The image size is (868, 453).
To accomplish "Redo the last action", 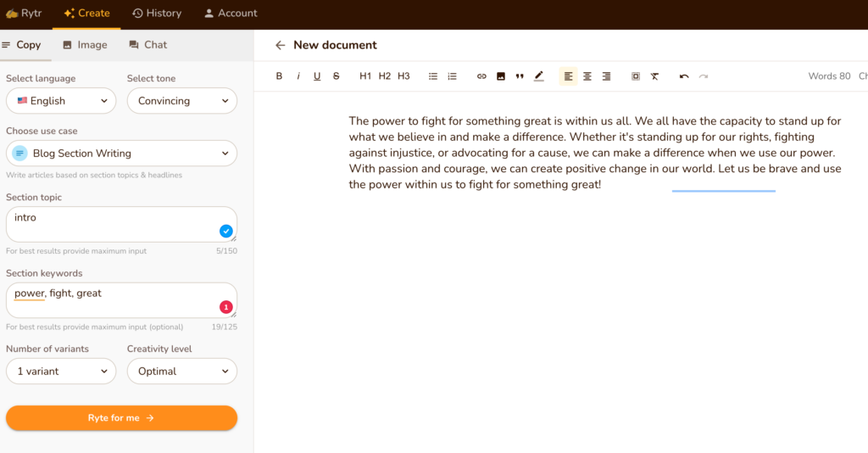I will tap(703, 76).
